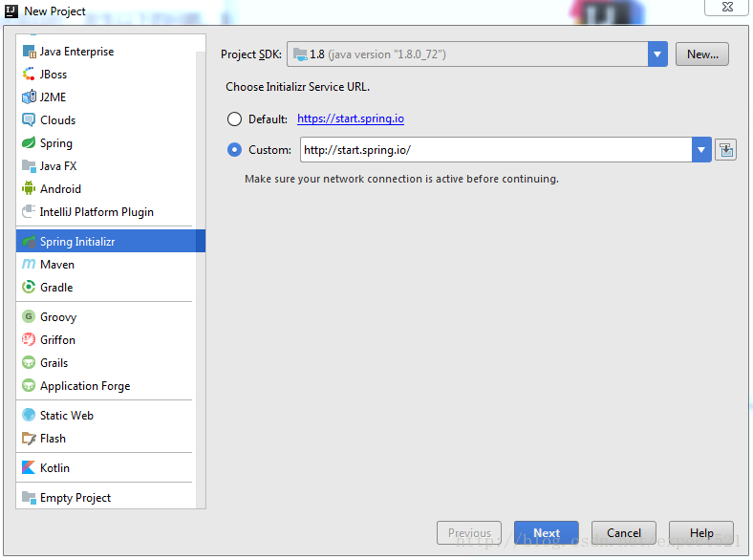This screenshot has height=560, width=753.
Task: Select the J2ME text label
Action: coord(53,97)
